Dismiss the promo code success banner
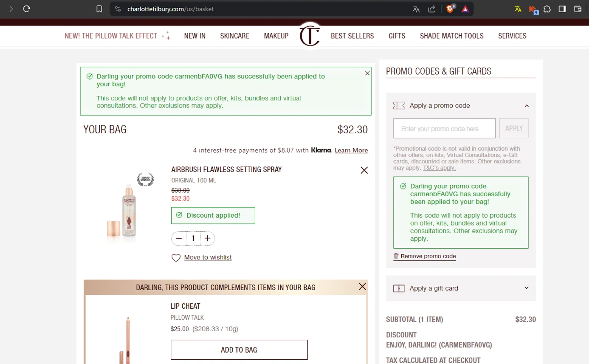 367,73
